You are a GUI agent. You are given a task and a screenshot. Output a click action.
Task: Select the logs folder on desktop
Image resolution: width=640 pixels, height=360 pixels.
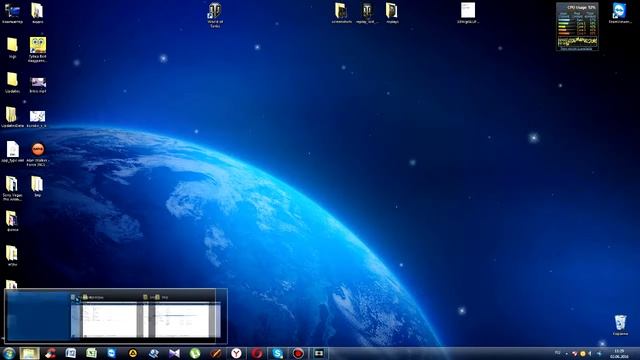(12, 47)
